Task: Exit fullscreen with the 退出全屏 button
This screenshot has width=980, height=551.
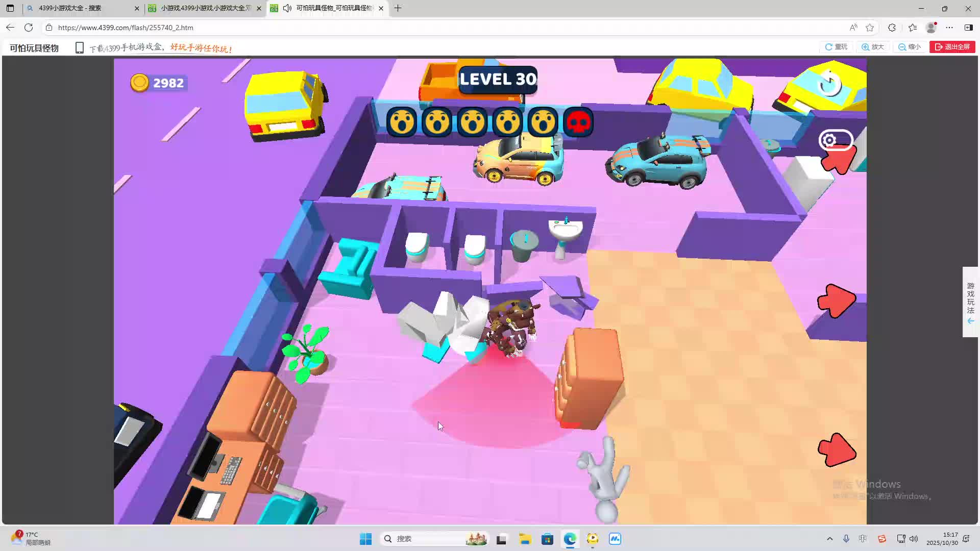Action: tap(952, 47)
